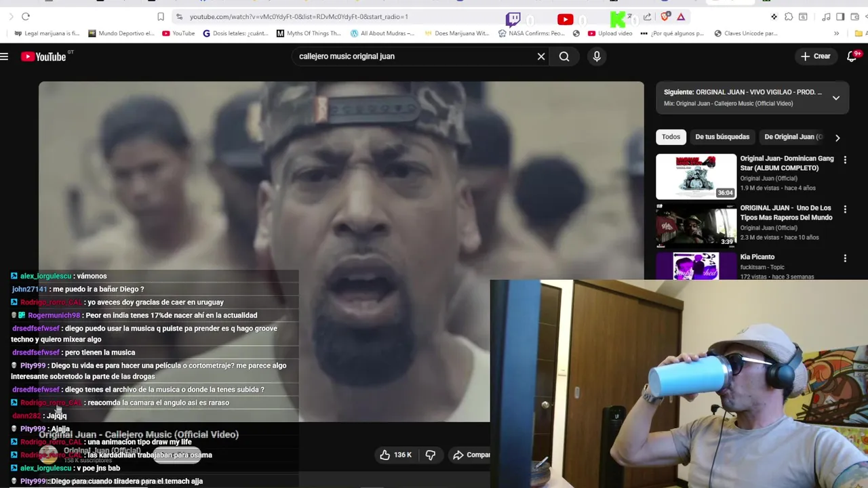
Task: Open the translate page icon in address bar
Action: pyautogui.click(x=631, y=16)
